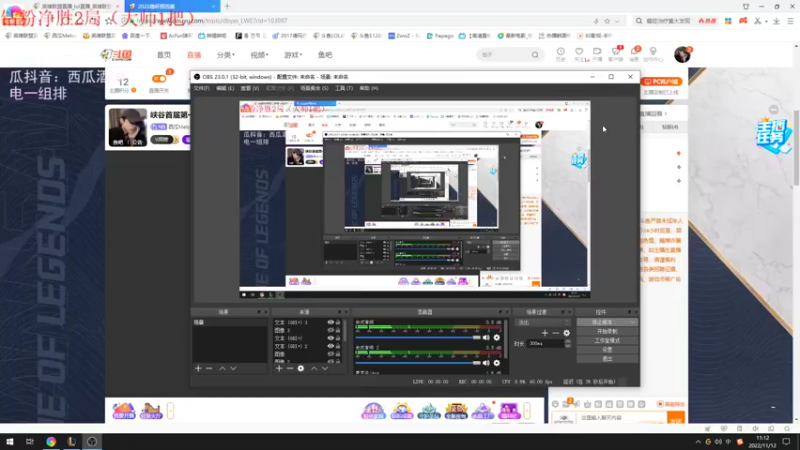Open OBS 文件 menu
This screenshot has height=450, width=800.
202,88
